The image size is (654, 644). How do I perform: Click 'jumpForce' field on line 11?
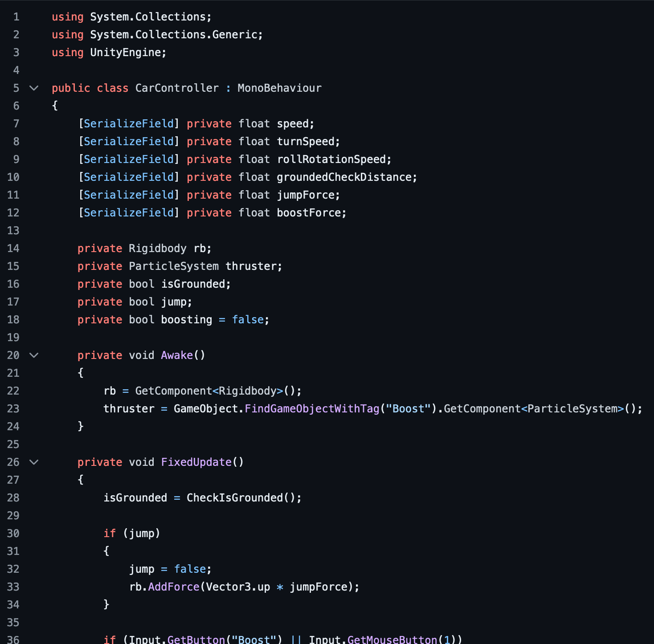[x=306, y=195]
